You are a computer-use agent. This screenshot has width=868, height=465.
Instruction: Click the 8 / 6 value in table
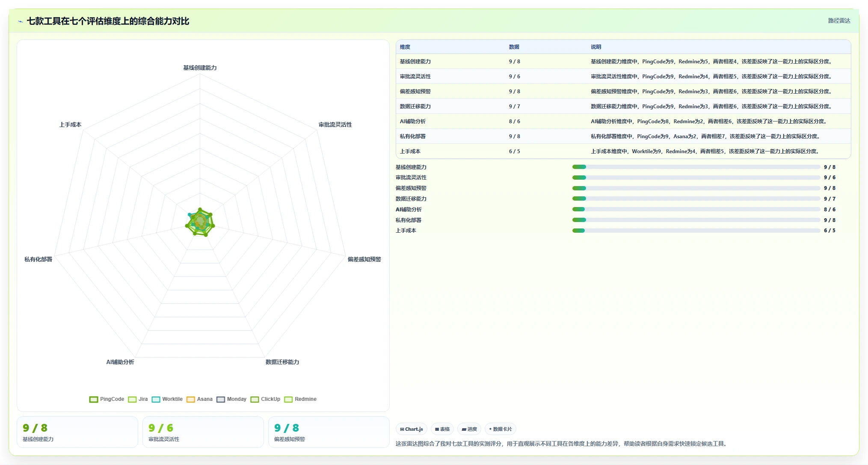tap(514, 121)
